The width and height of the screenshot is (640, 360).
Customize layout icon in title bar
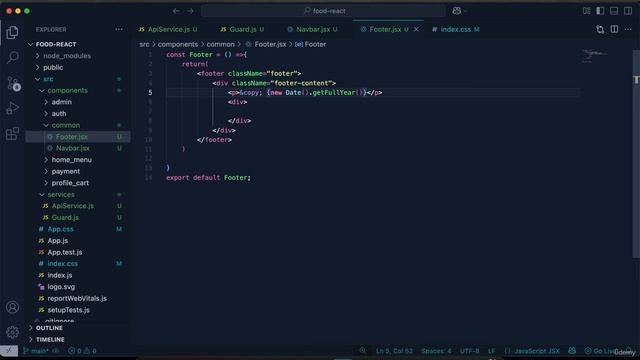(587, 11)
